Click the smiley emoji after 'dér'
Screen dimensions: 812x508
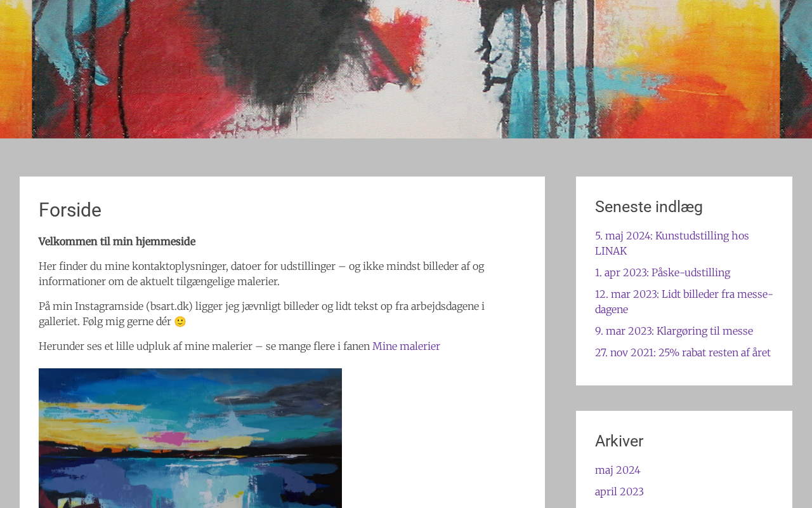click(x=180, y=322)
